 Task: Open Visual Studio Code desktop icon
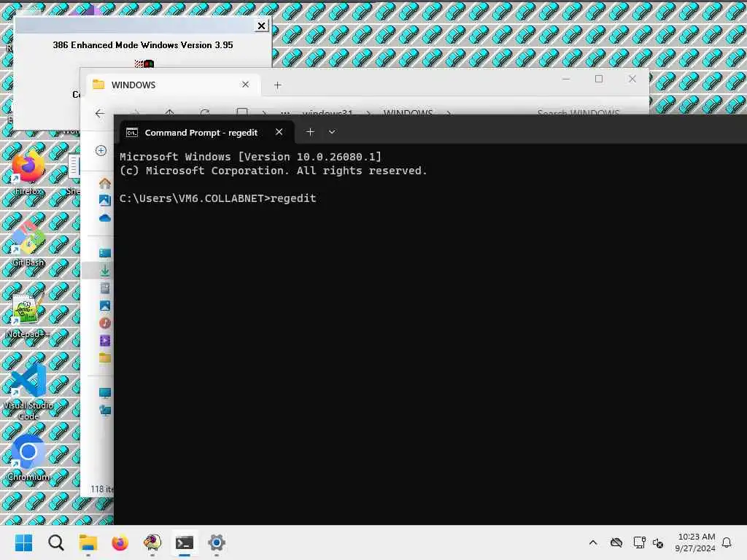(x=28, y=391)
